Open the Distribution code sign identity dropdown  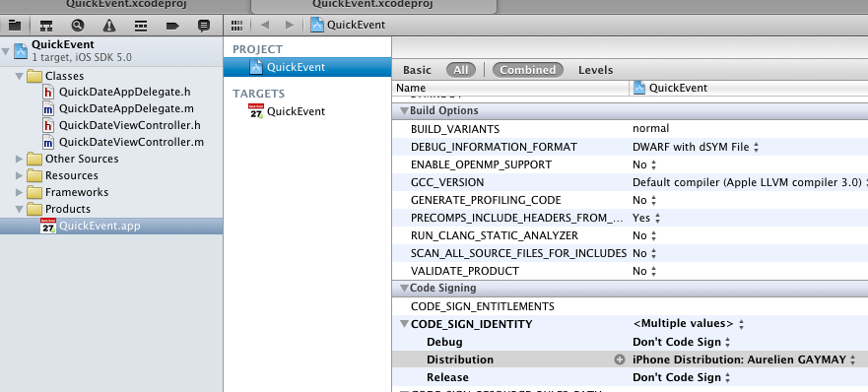tap(744, 359)
